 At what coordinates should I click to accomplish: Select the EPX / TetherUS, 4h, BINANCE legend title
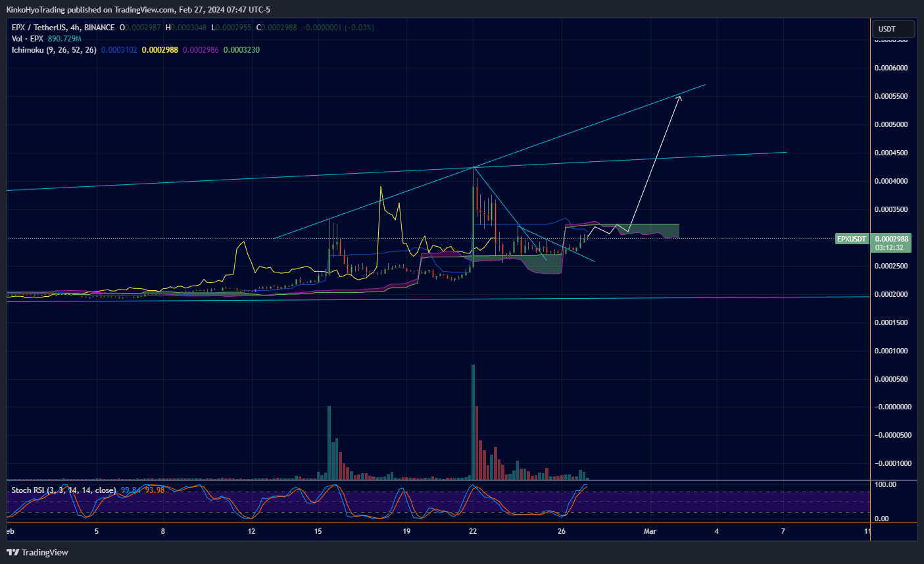[x=63, y=28]
